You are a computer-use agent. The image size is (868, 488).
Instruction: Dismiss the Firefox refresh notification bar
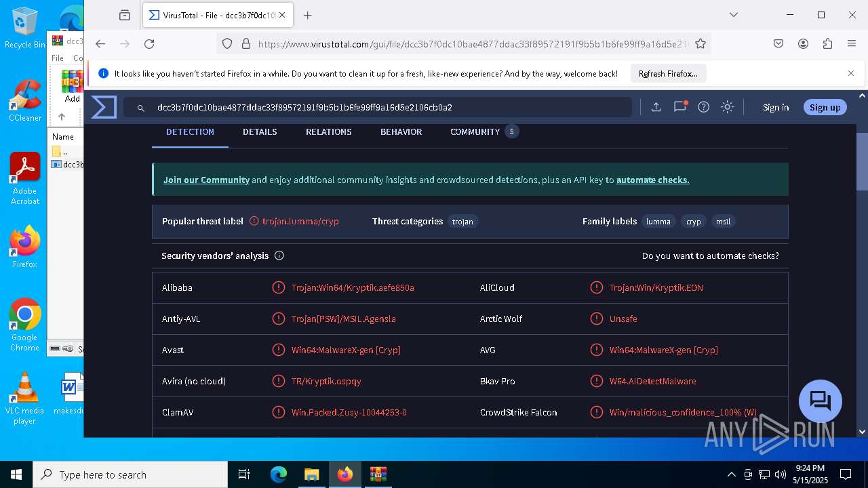(851, 73)
